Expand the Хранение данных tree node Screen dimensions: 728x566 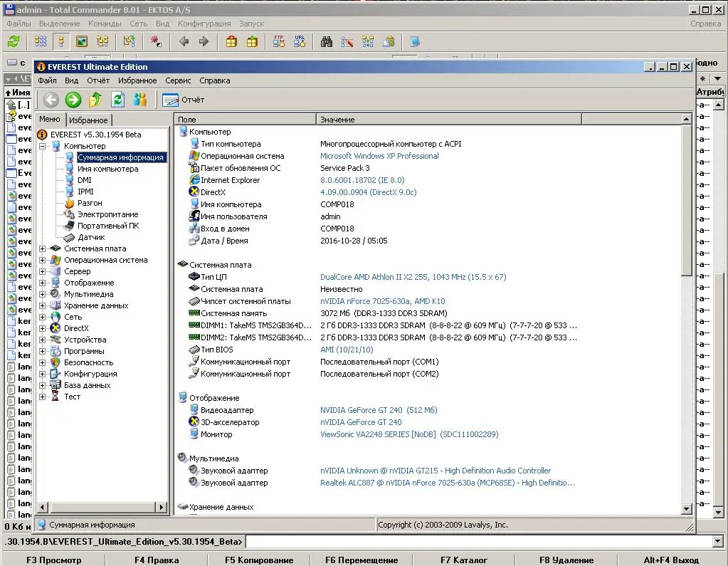pos(42,305)
